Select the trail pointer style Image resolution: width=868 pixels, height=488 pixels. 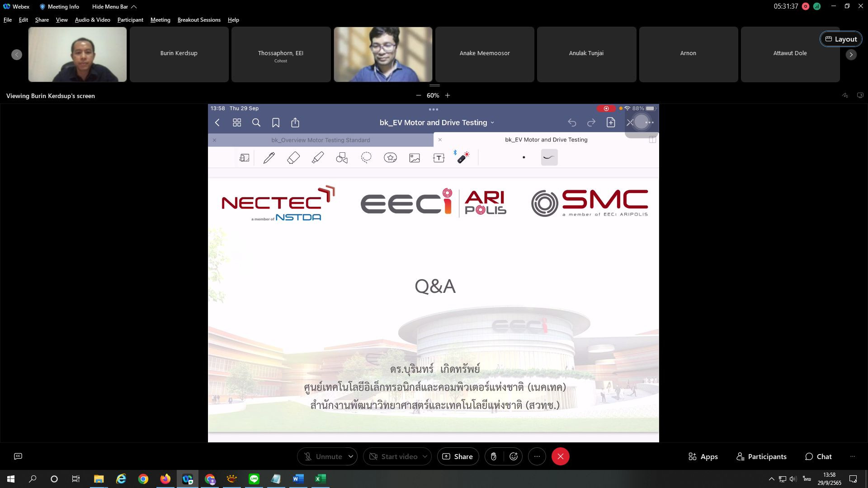[549, 157]
